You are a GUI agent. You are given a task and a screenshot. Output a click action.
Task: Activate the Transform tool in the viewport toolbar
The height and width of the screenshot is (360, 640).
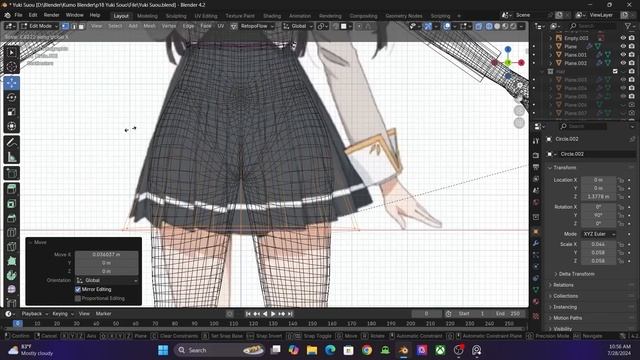11,126
